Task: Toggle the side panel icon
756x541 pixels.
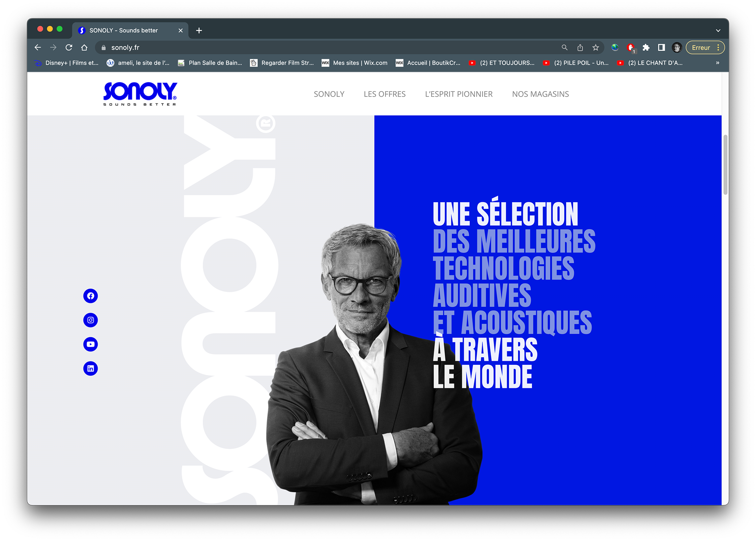Action: (x=661, y=48)
